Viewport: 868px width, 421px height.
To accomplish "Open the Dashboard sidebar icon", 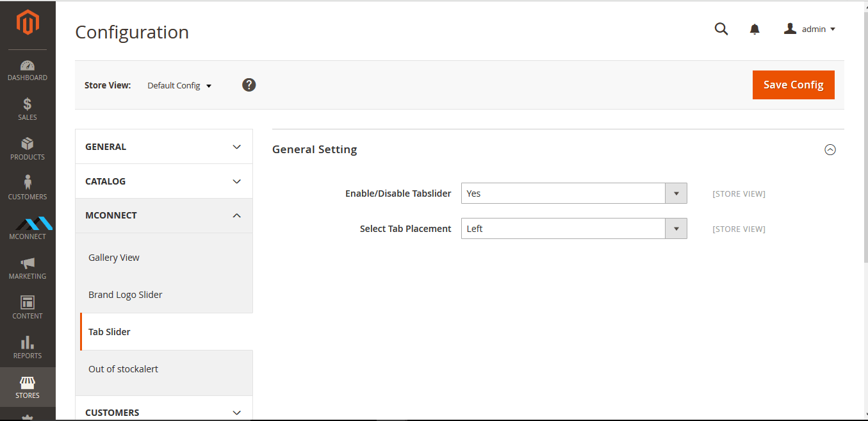I will pos(28,65).
